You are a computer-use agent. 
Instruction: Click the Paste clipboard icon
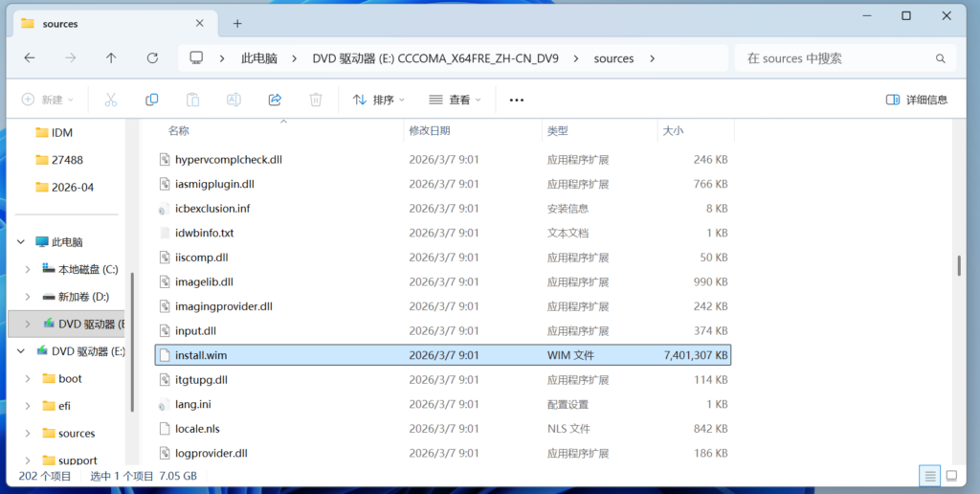tap(192, 100)
